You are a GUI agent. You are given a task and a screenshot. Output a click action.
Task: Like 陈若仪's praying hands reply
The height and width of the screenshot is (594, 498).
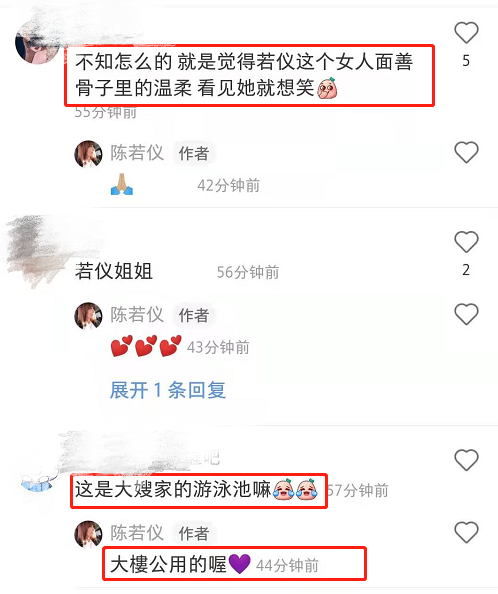[466, 152]
